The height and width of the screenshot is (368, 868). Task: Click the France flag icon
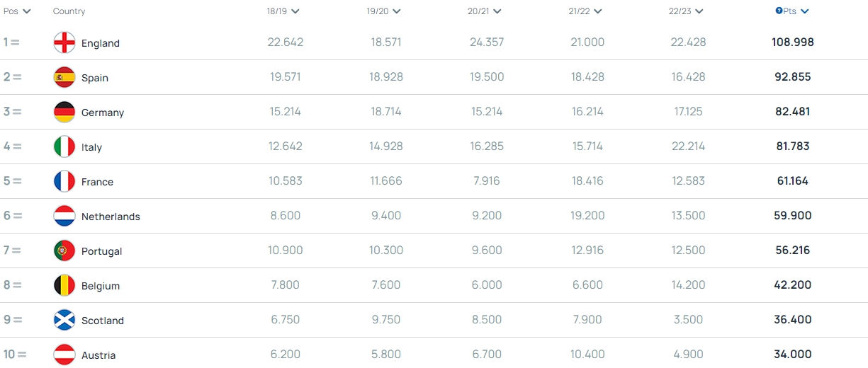[64, 181]
